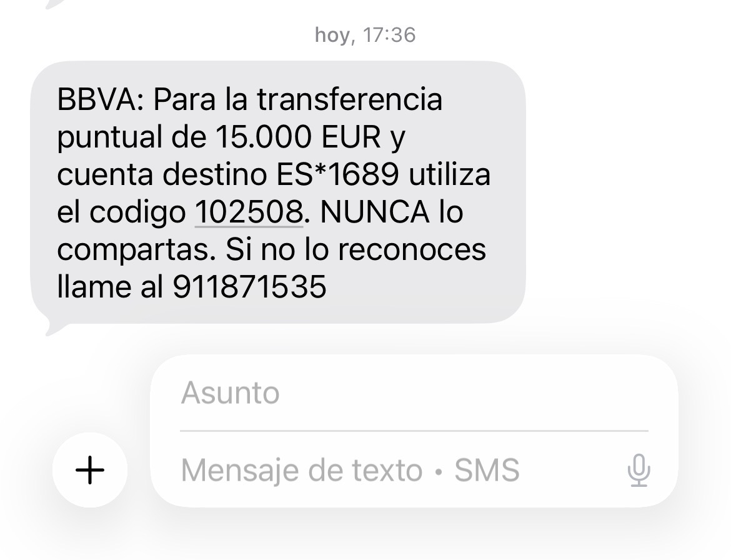The height and width of the screenshot is (560, 731).
Task: Tap the divider line under Asunto
Action: [x=414, y=431]
